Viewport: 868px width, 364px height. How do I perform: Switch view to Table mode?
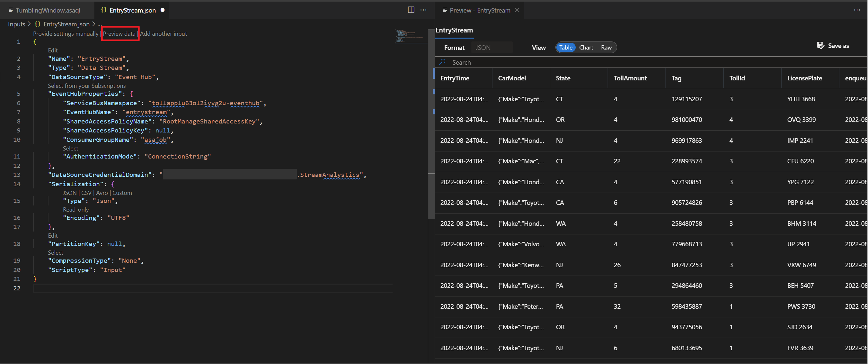coord(565,48)
